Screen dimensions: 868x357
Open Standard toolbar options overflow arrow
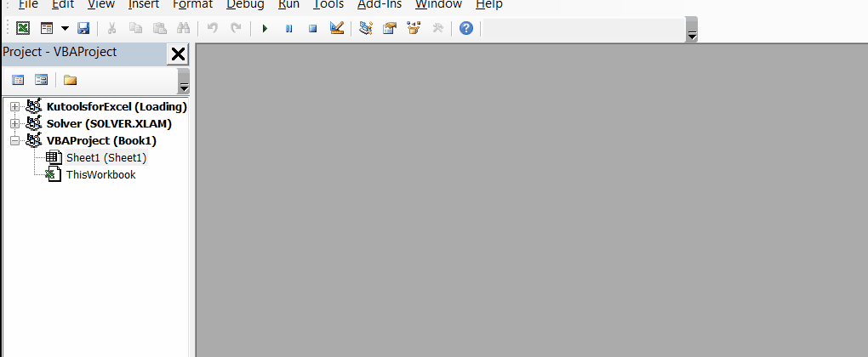[x=691, y=29]
